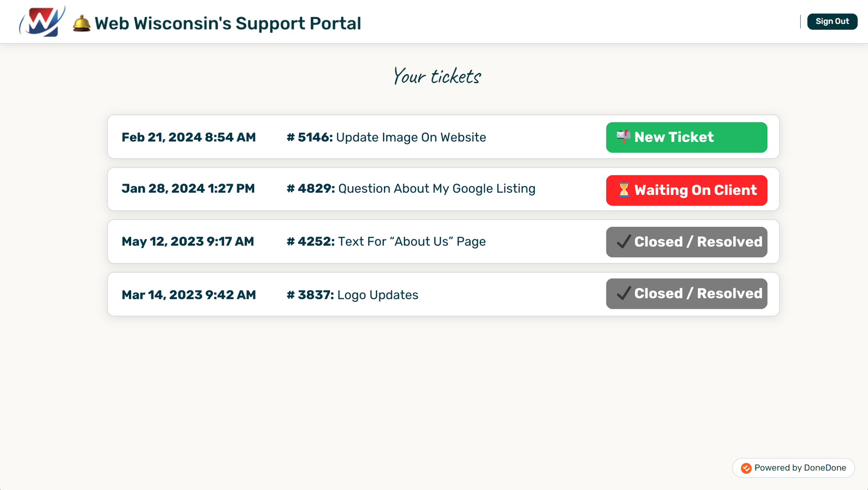
Task: Open the Powered by DoneDone link
Action: click(793, 468)
